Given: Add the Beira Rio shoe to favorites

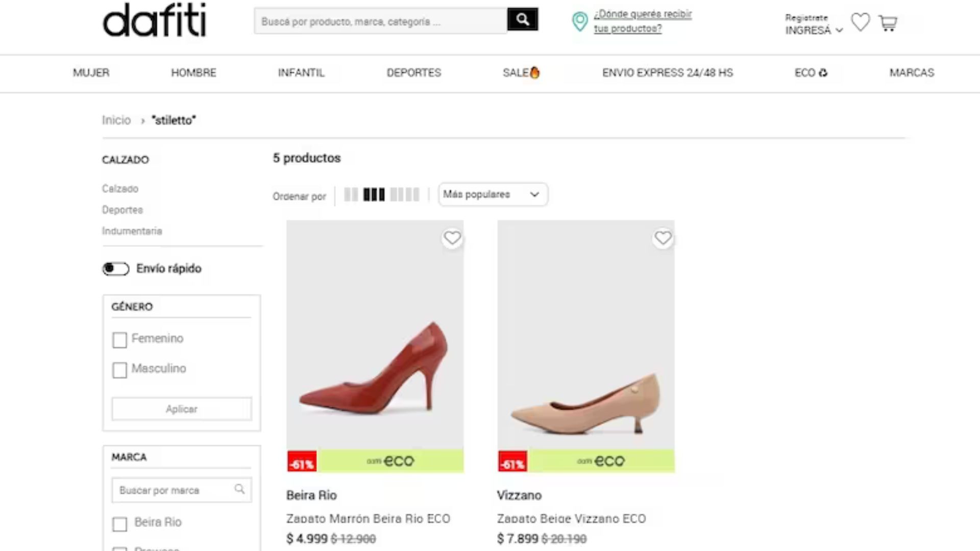Looking at the screenshot, I should pyautogui.click(x=452, y=238).
